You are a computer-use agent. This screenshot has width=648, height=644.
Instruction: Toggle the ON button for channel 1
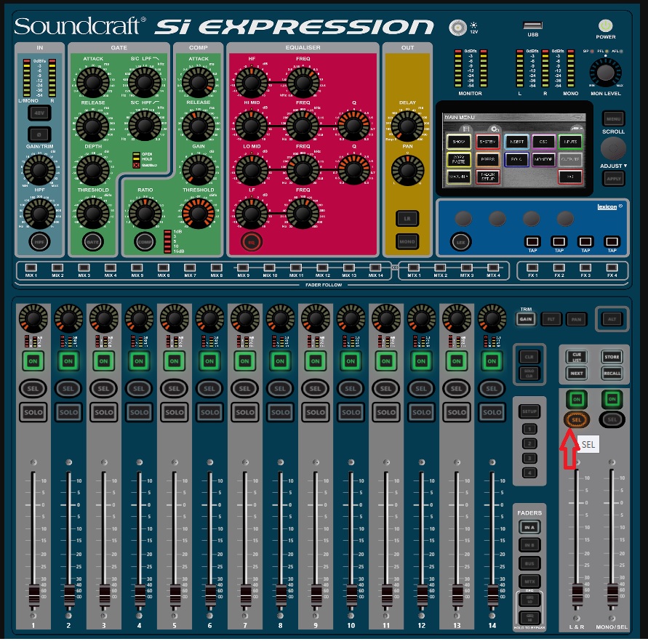(x=33, y=361)
